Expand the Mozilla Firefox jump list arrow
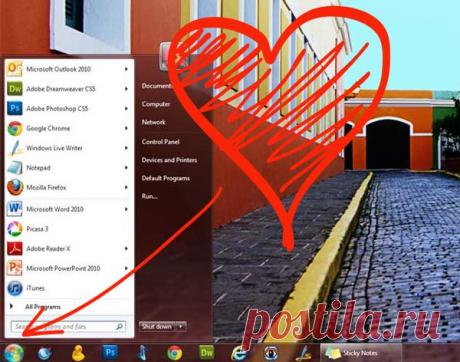460x362 pixels. pyautogui.click(x=126, y=187)
